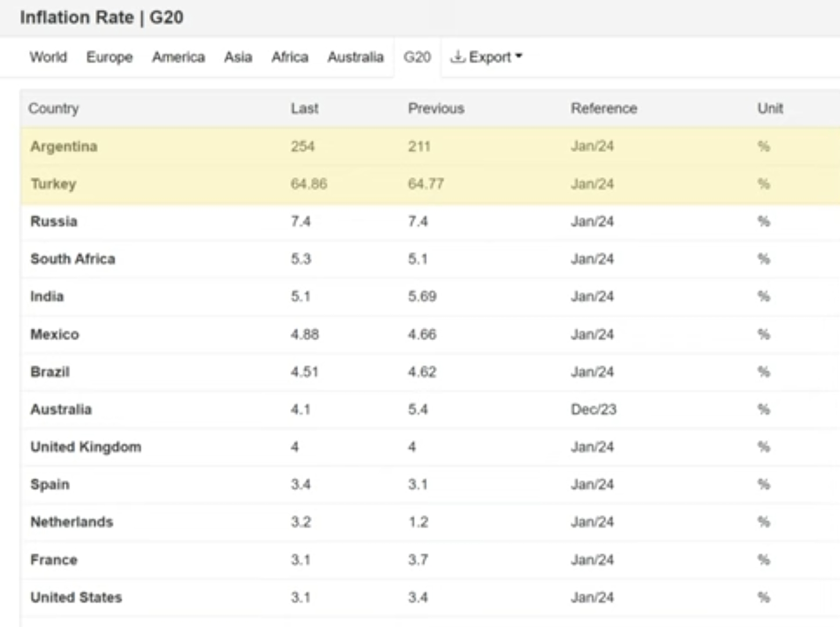Sort by the Unit column header
The height and width of the screenshot is (627, 840).
tap(770, 109)
